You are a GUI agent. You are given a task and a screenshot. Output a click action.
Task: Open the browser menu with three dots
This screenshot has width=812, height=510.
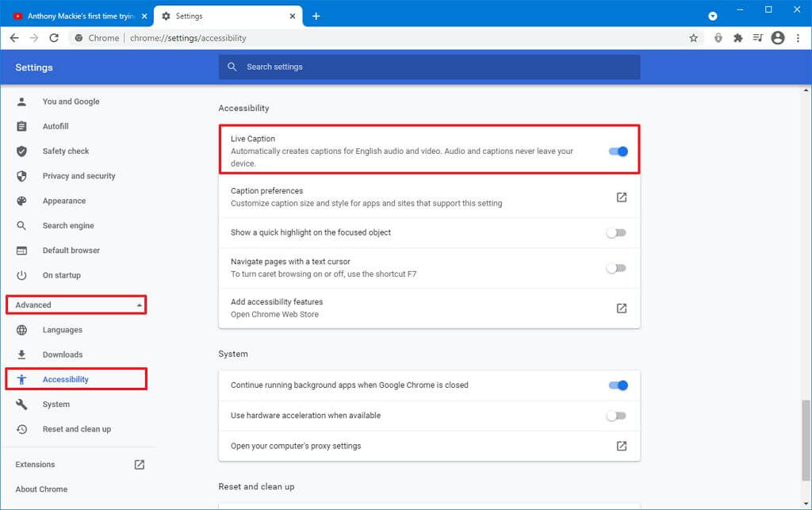[798, 37]
